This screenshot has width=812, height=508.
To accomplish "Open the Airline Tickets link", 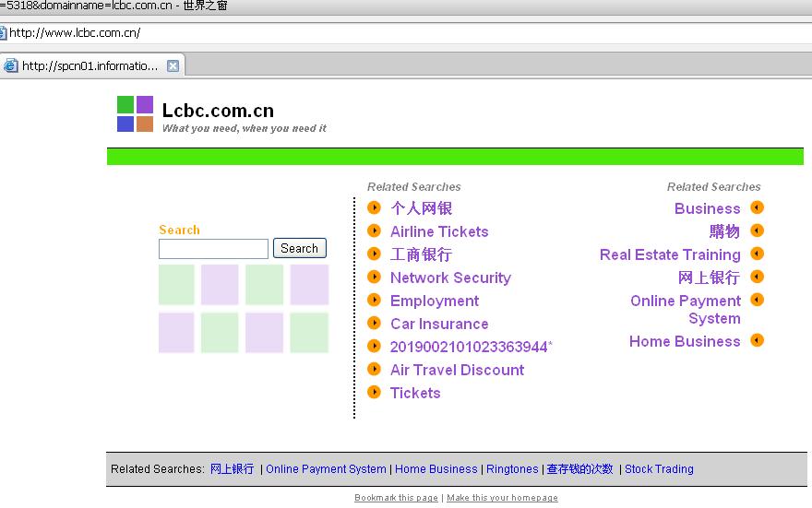I will 439,231.
